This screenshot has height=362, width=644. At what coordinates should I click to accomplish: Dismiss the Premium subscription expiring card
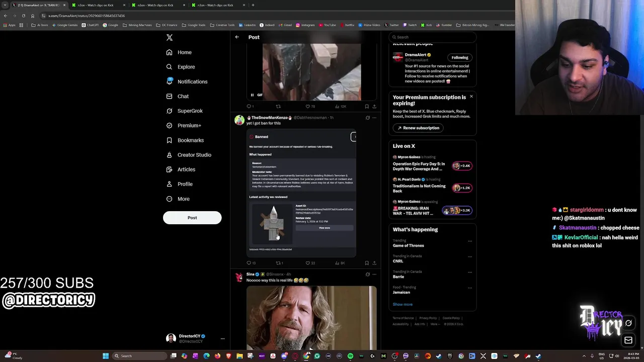[471, 96]
